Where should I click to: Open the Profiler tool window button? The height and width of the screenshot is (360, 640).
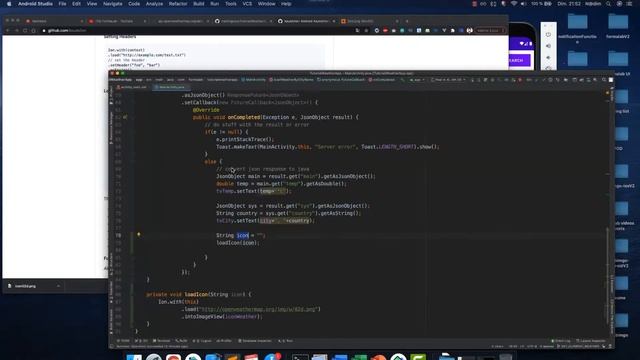pyautogui.click(x=224, y=341)
